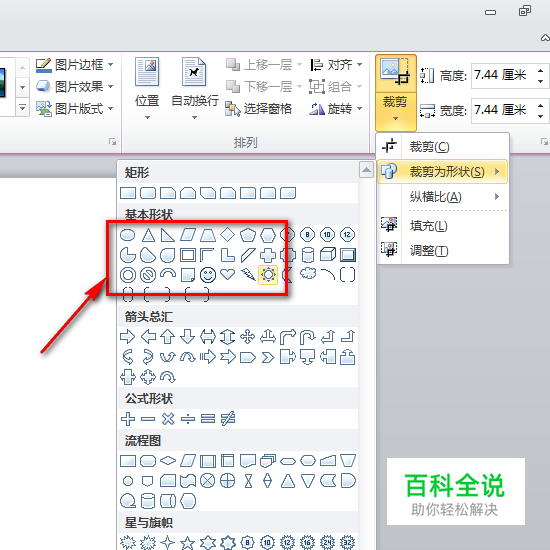This screenshot has width=550, height=550.
Task: Choose the cylinder (can) shape
Action: [308, 255]
